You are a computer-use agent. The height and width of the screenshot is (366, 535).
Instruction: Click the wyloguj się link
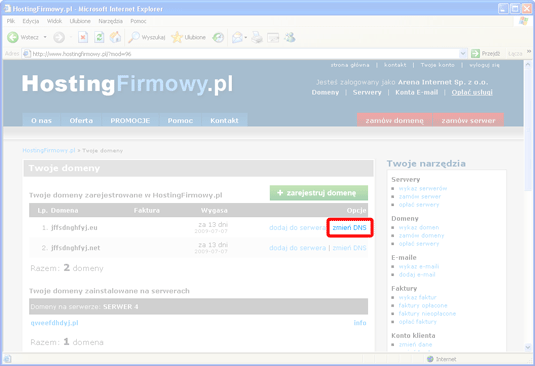[x=484, y=65]
